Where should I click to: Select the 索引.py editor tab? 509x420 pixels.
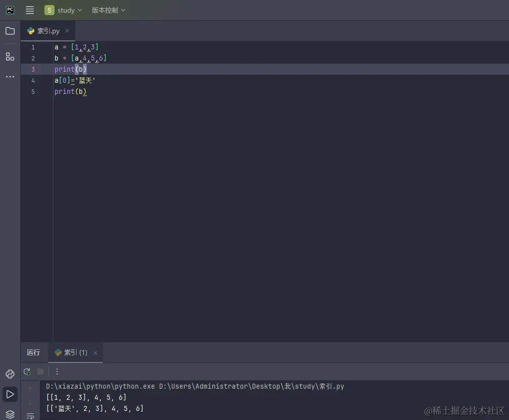pyautogui.click(x=48, y=31)
